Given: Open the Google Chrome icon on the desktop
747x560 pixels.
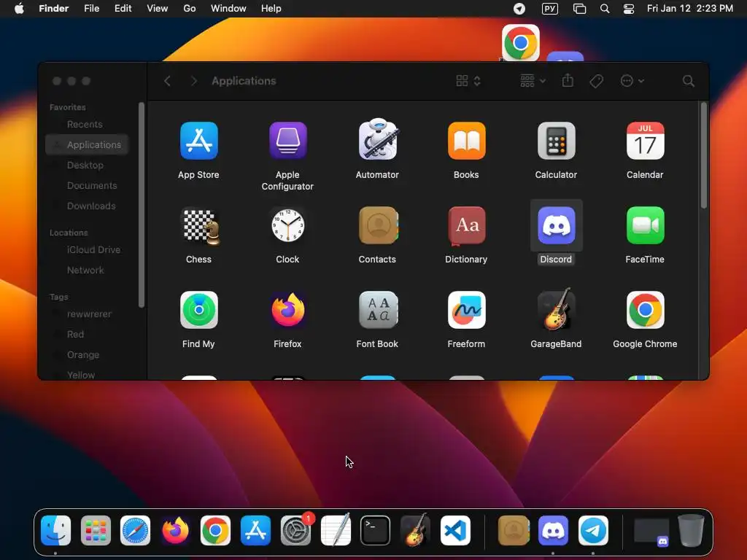Looking at the screenshot, I should click(x=520, y=43).
